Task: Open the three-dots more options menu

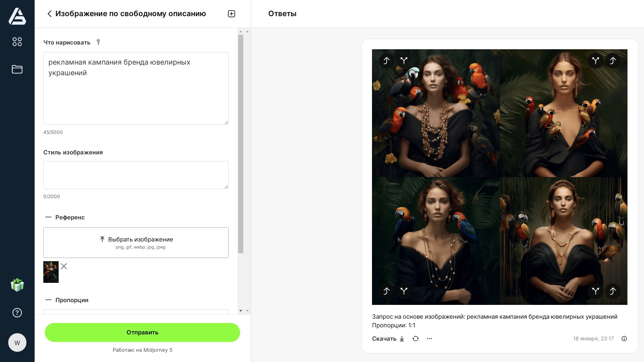Action: (429, 339)
